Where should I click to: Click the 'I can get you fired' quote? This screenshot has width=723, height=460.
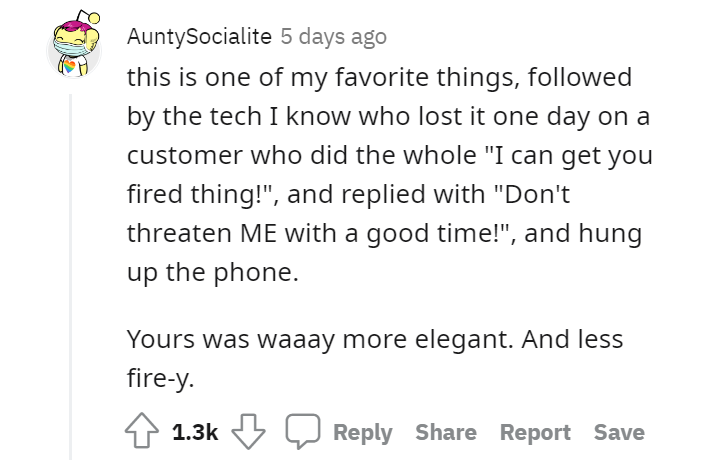(x=570, y=154)
